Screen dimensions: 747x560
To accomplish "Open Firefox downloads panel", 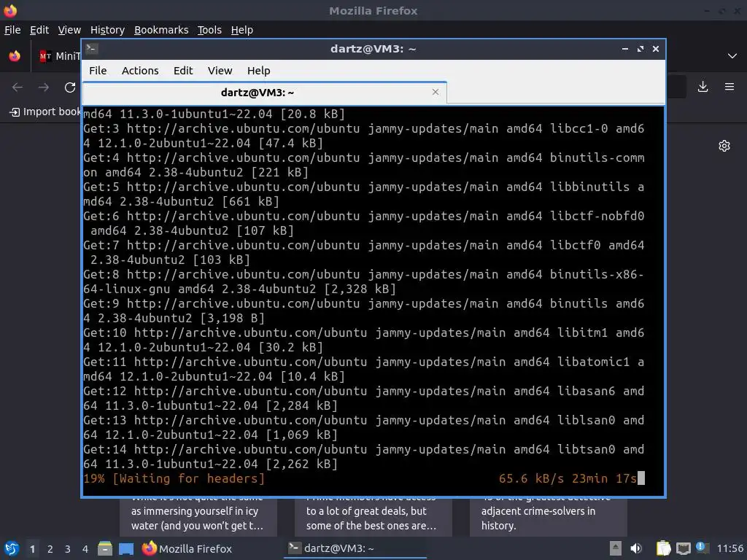I will coord(703,87).
